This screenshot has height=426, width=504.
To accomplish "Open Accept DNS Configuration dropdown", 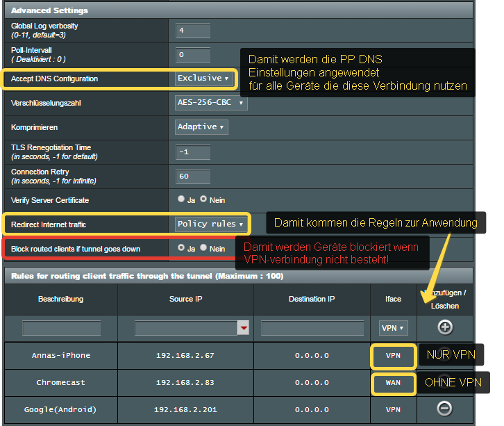I will pos(204,79).
